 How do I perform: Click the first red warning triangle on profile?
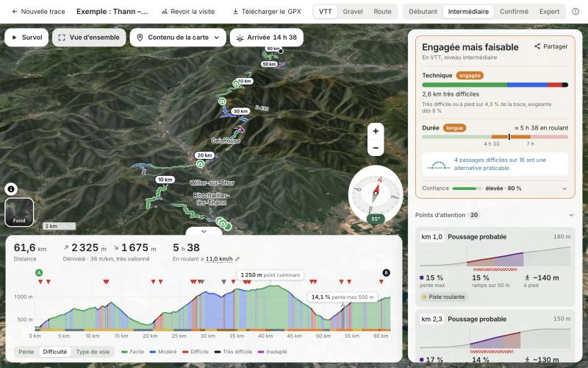[40, 282]
